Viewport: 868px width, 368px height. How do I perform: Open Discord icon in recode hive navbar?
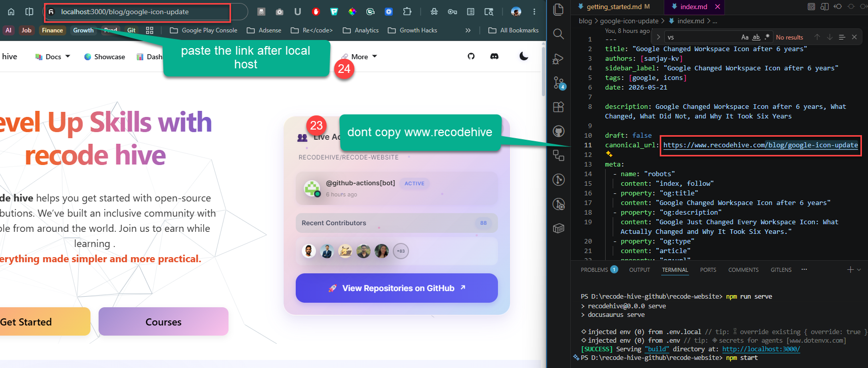494,56
